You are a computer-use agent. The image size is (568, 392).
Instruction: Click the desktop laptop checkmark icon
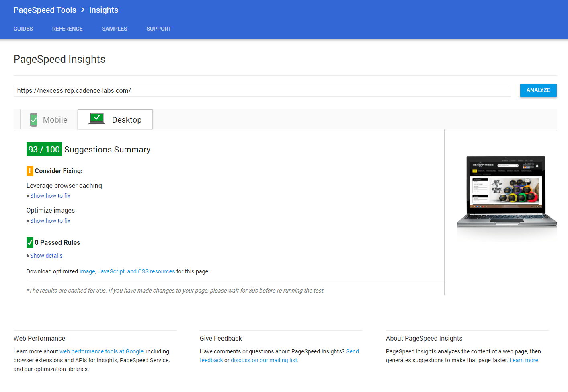coord(97,119)
